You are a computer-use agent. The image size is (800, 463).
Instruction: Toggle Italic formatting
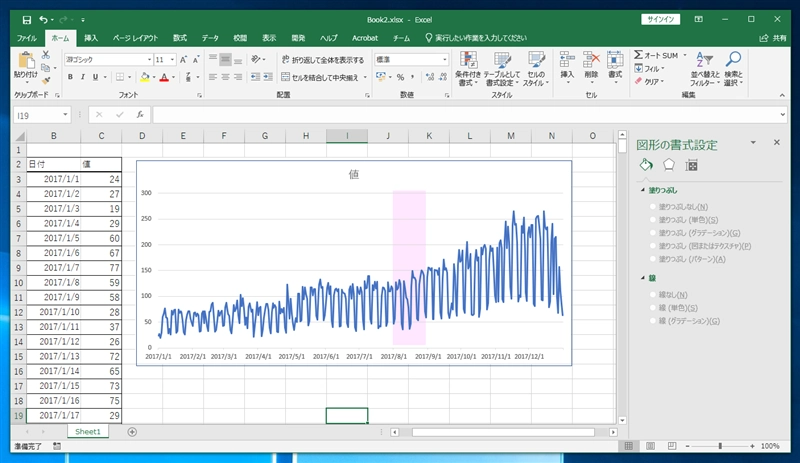83,77
